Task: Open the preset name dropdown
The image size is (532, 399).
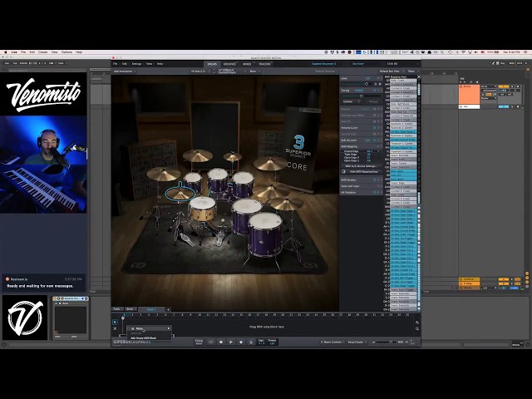Action: [x=365, y=64]
